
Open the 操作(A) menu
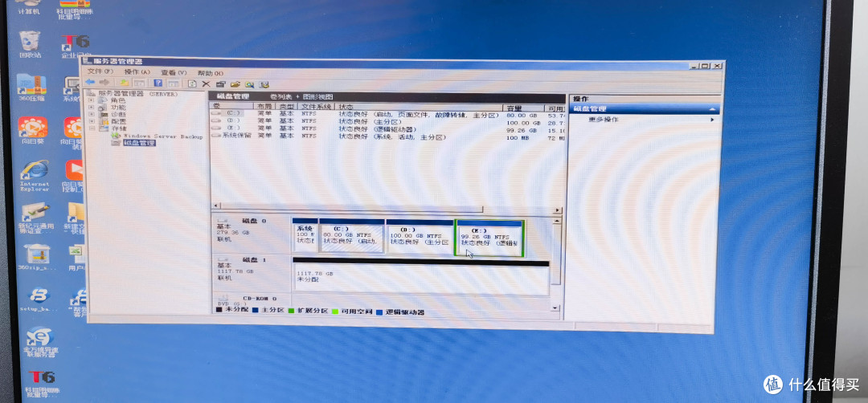[x=137, y=72]
